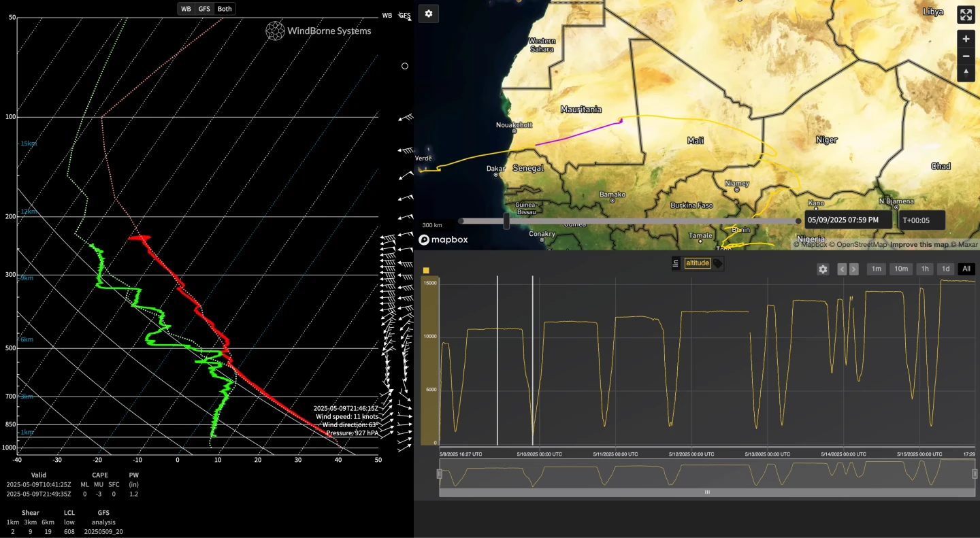980x538 pixels.
Task: Click the yellow legend square above chart
Action: point(426,271)
